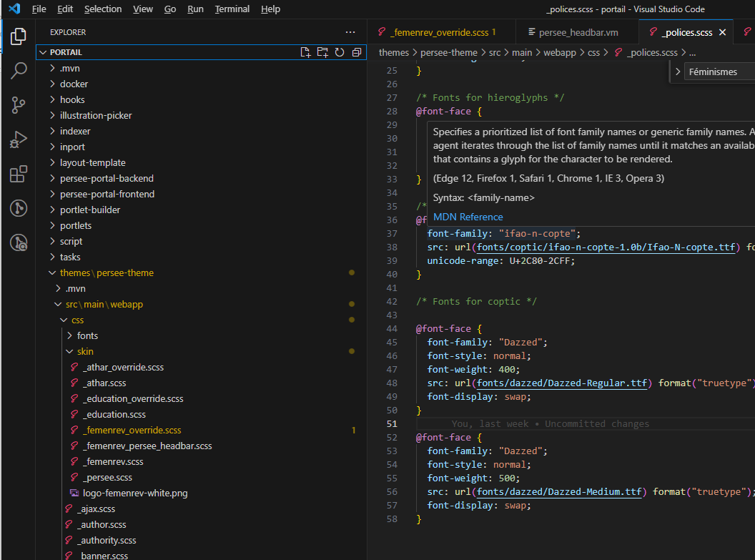755x560 pixels.
Task: Collapse the skin folder
Action: [84, 351]
